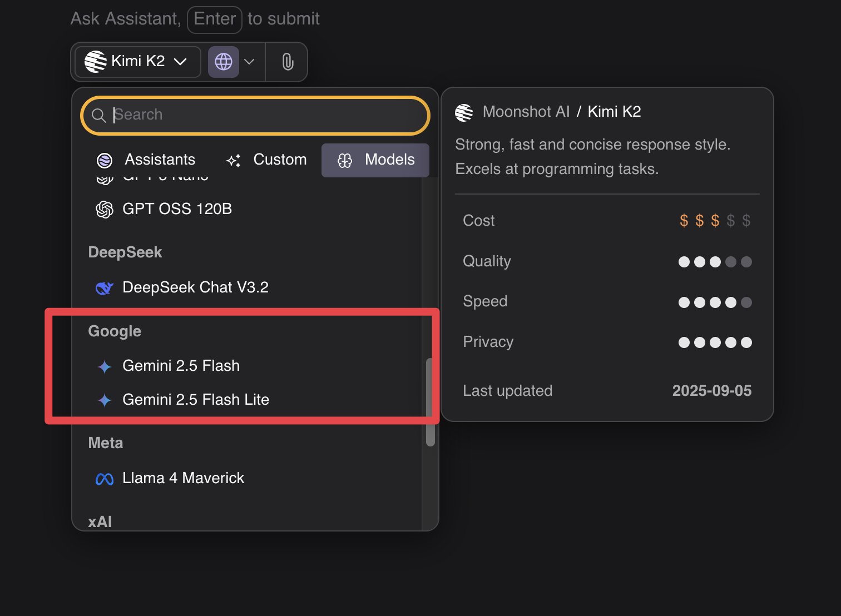Click the OpenAI logo beside GPT OSS 120B
Viewport: 841px width, 616px height.
click(x=105, y=210)
